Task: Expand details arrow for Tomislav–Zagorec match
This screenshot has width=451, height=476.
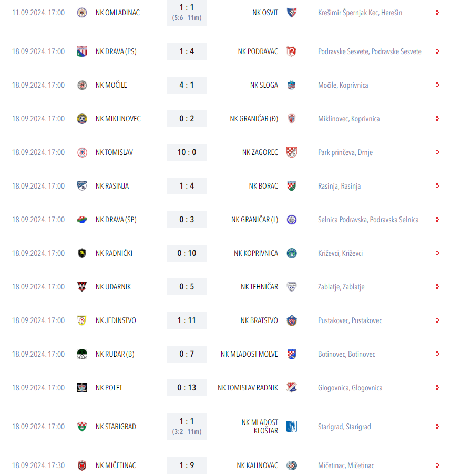Action: (x=438, y=152)
